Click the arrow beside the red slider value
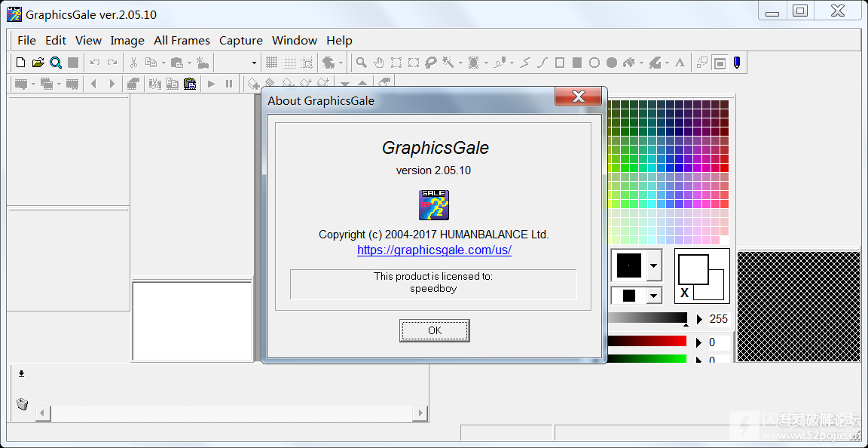This screenshot has width=868, height=448. (699, 342)
